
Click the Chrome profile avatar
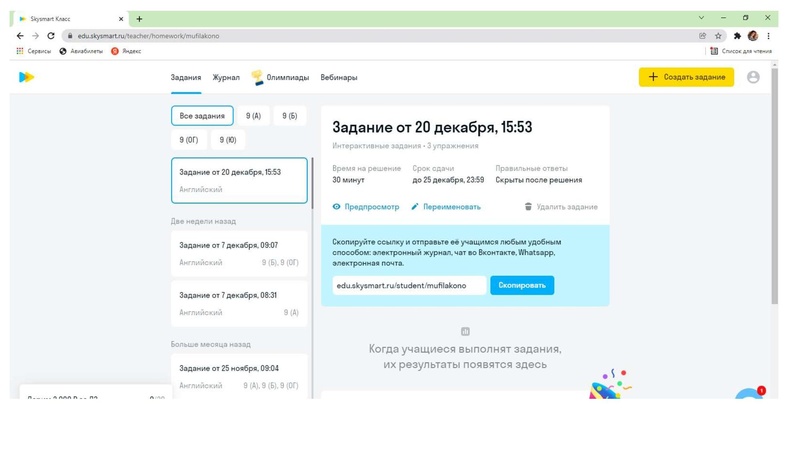tap(753, 36)
